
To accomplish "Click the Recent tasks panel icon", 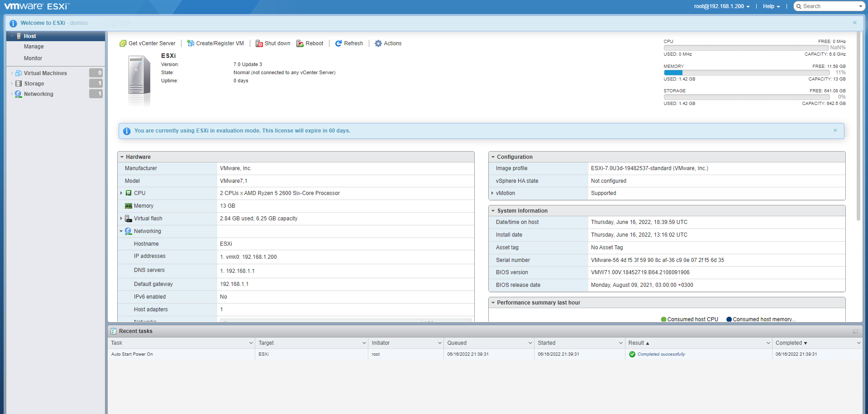I will click(113, 331).
